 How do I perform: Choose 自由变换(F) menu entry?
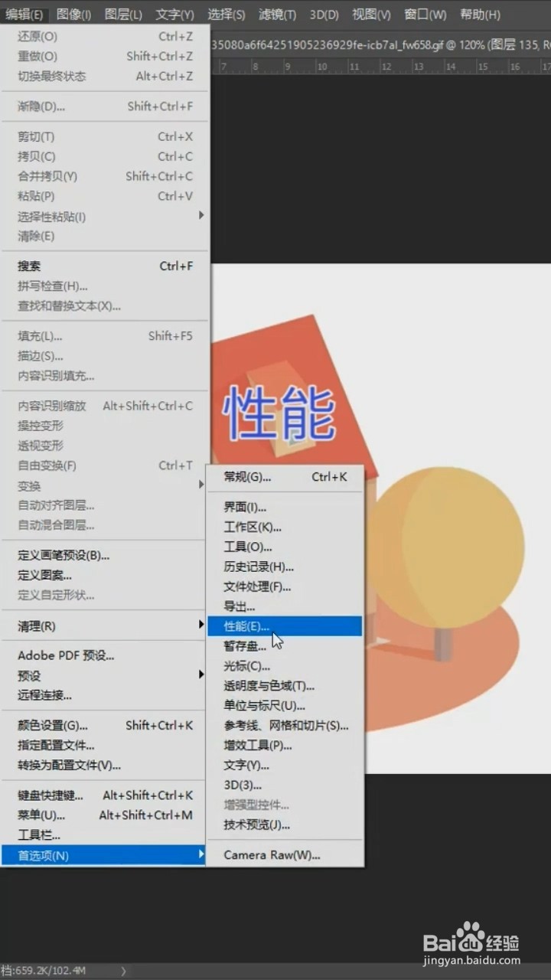[x=105, y=465]
